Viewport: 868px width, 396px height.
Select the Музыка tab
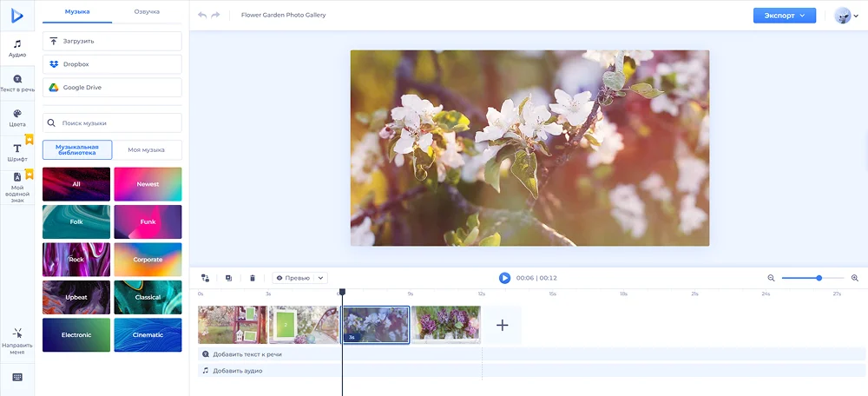point(77,12)
